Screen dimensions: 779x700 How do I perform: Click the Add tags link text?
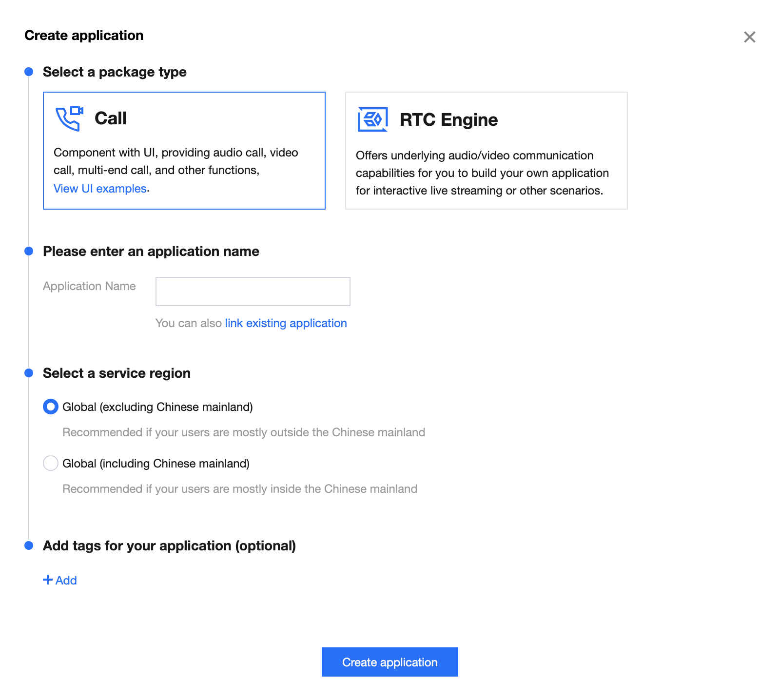point(66,580)
